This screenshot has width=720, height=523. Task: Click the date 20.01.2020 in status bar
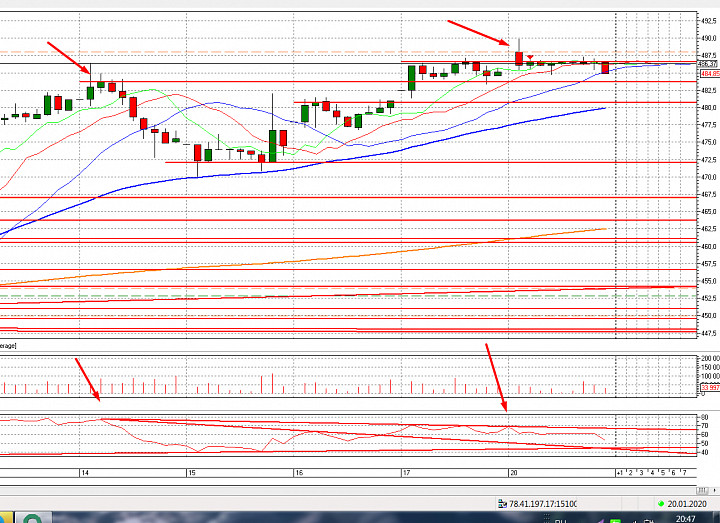pos(687,504)
